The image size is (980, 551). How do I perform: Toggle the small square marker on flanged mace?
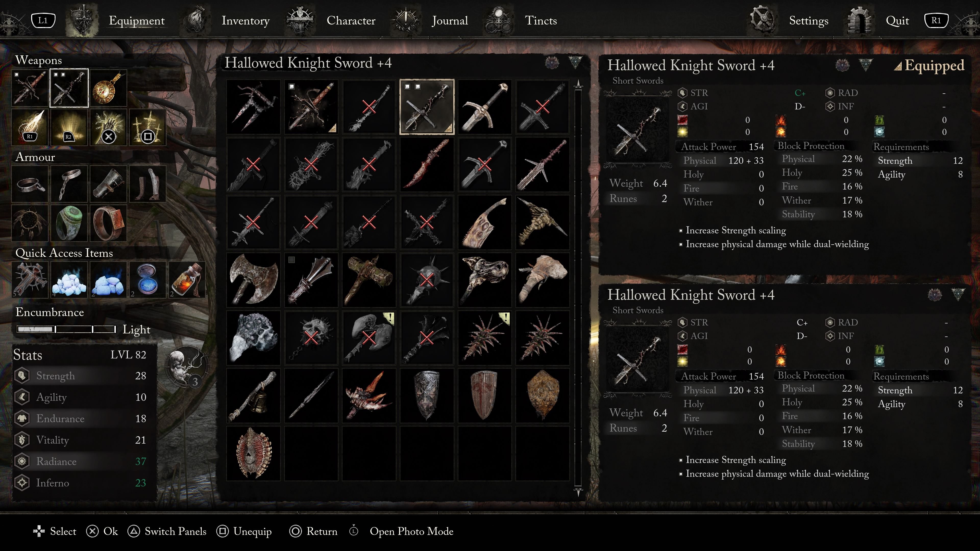291,260
